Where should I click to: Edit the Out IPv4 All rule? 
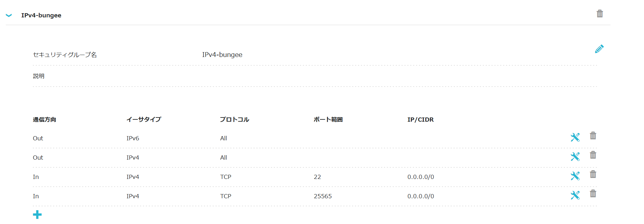pyautogui.click(x=575, y=157)
